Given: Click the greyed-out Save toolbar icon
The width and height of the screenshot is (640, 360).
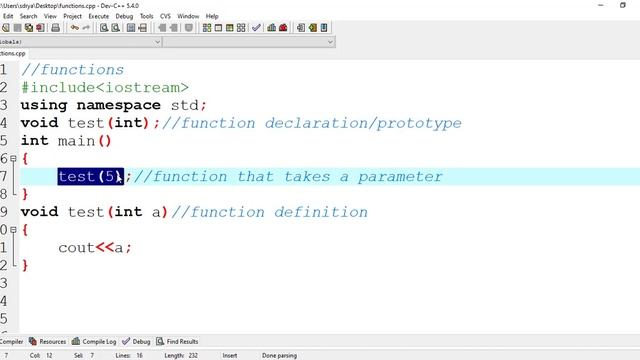Looking at the screenshot, I should pyautogui.click(x=18, y=28).
